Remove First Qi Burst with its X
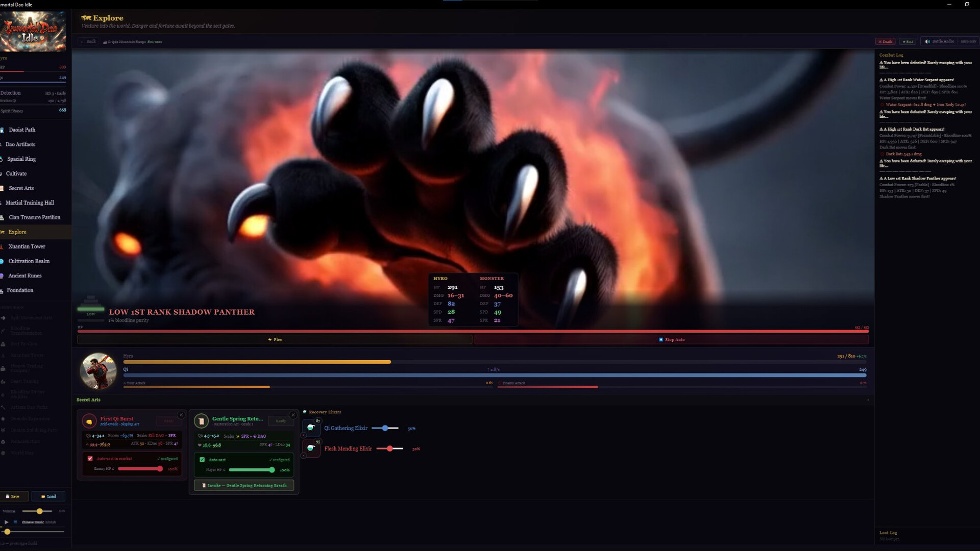Image resolution: width=980 pixels, height=551 pixels. (181, 415)
